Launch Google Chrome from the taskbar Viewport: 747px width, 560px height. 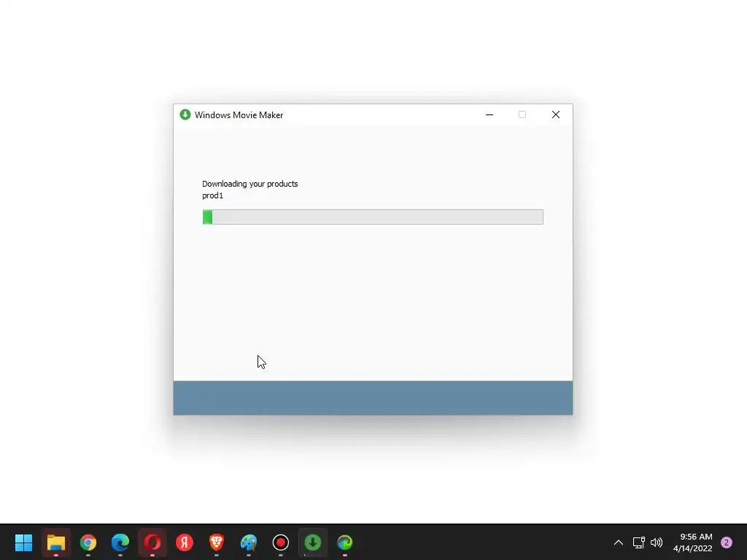coord(88,542)
